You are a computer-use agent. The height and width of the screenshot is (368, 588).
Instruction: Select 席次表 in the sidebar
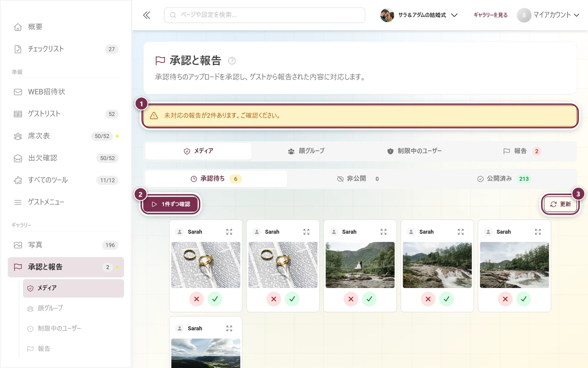pyautogui.click(x=66, y=136)
